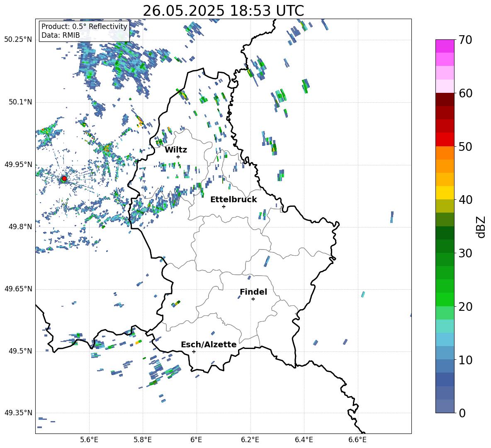Click the bright green colorbar segment at 20
This screenshot has height=448, width=491.
(x=445, y=299)
